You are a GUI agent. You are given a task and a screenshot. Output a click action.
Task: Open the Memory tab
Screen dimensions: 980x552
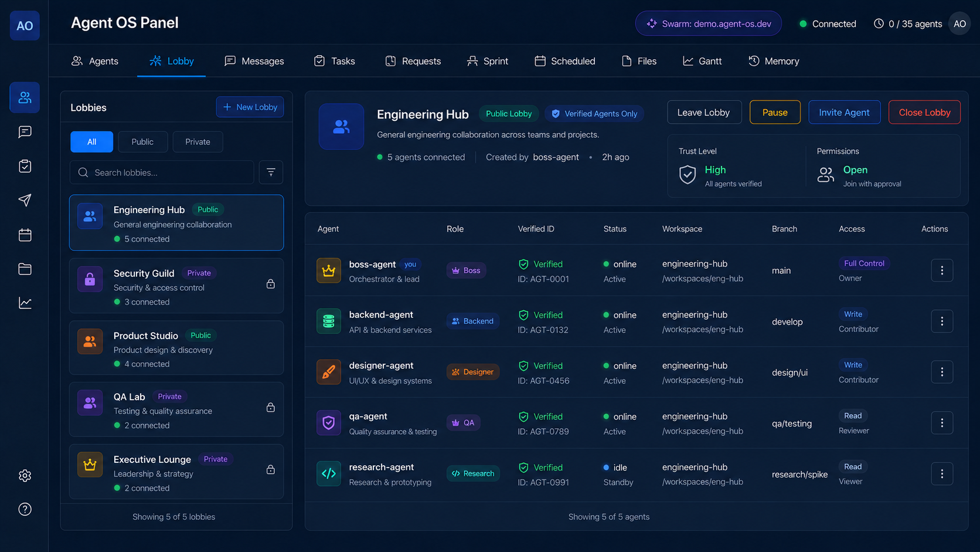click(774, 61)
